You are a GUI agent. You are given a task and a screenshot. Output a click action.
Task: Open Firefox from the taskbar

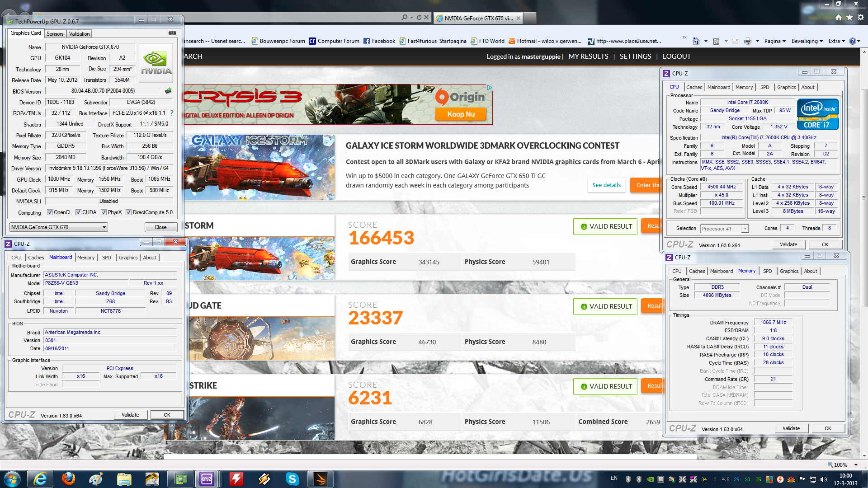(68, 479)
